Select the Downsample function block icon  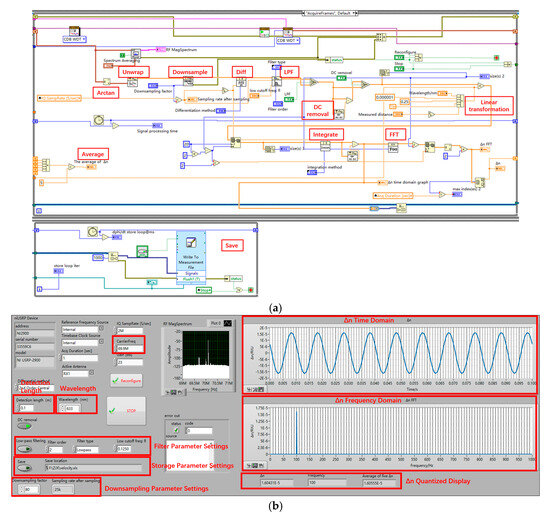[188, 82]
